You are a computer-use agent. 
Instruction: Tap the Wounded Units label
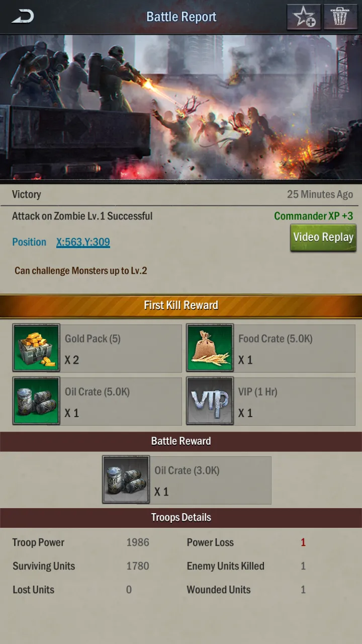pos(219,590)
